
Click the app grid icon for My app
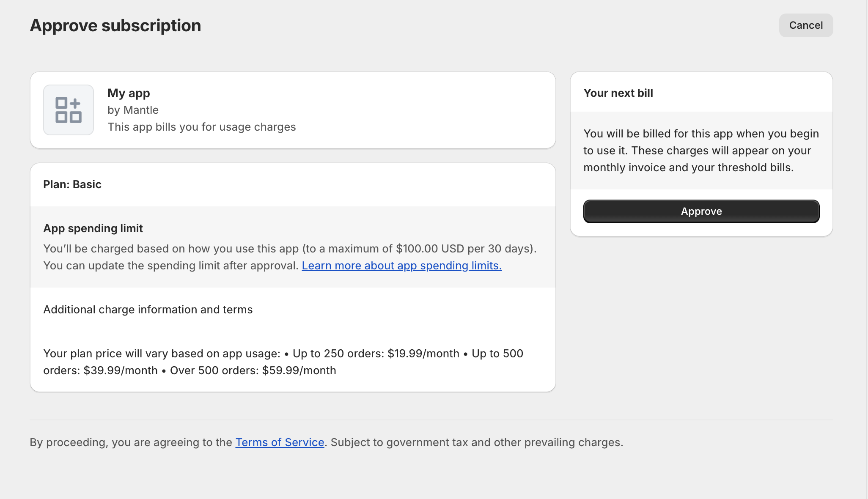[69, 110]
